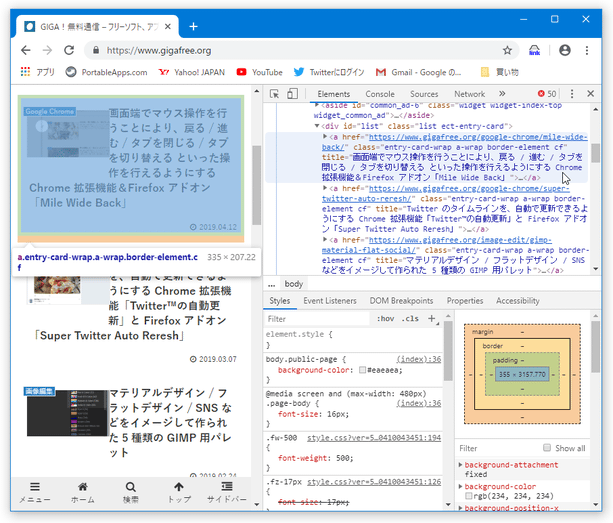The image size is (613, 523).
Task: Switch to Network tab
Action: pos(469,94)
